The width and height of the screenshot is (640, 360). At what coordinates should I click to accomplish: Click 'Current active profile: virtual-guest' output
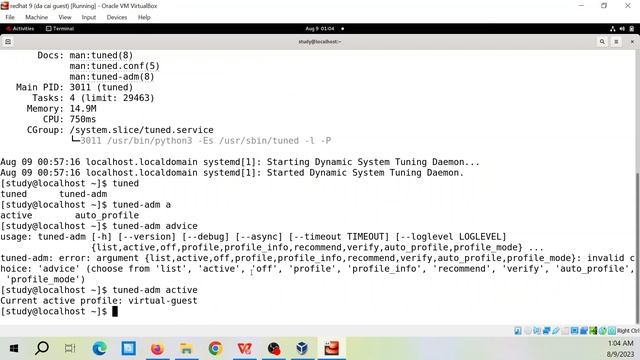click(x=99, y=300)
